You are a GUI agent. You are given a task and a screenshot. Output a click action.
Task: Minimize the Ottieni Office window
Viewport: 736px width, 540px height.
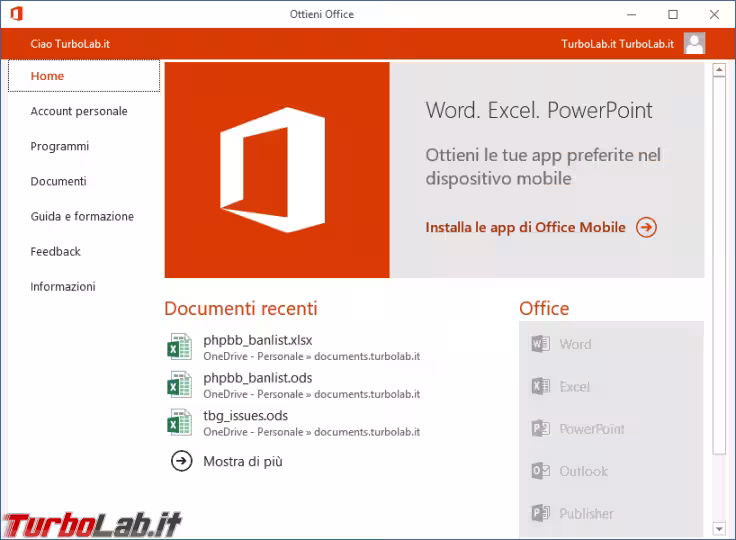(x=631, y=15)
